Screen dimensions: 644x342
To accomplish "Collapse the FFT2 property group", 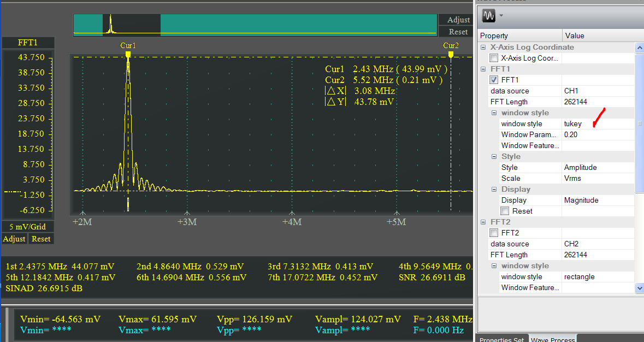I will 483,222.
